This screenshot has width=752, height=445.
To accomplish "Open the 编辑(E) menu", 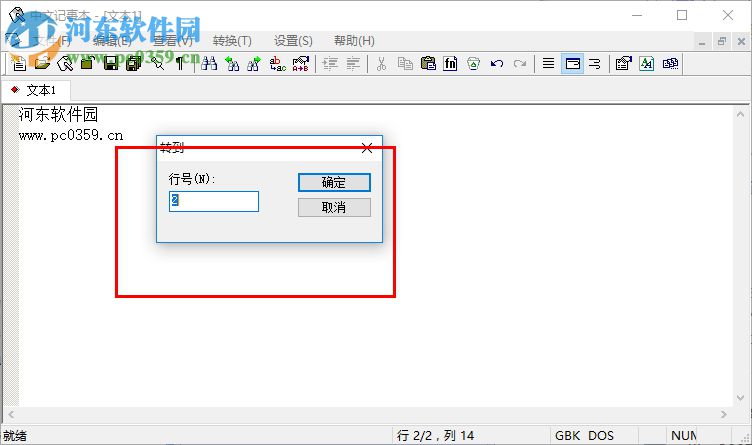I will [x=112, y=41].
